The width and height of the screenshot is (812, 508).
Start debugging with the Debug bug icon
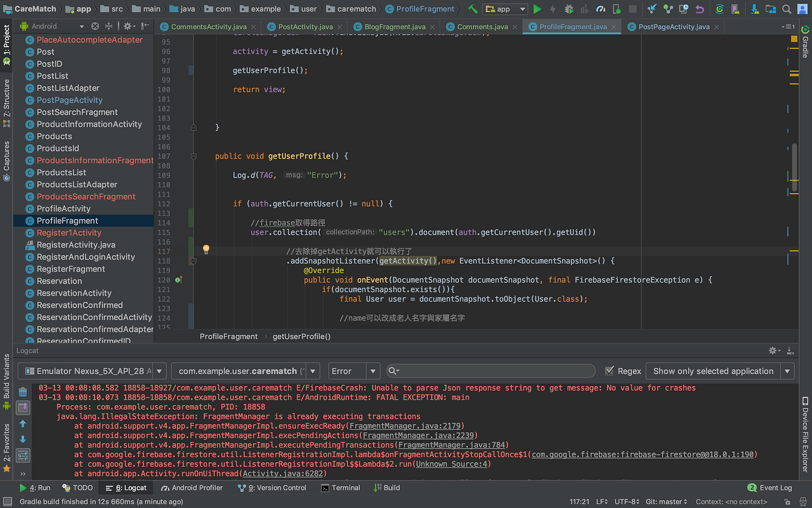(x=568, y=9)
